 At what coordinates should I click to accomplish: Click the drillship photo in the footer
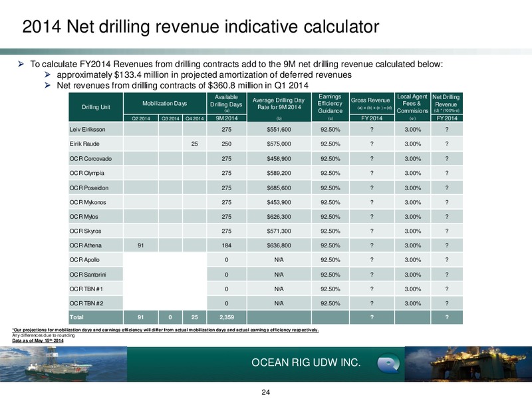(x=63, y=364)
